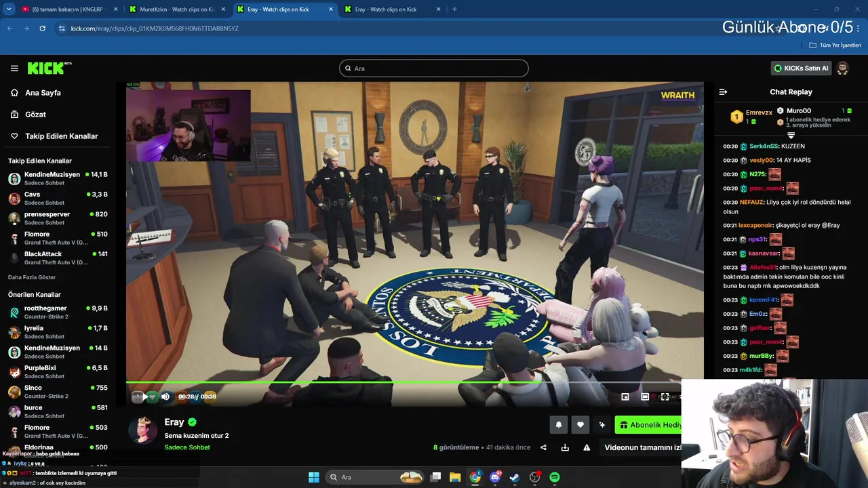Collapse the Chat Replay panel
The width and height of the screenshot is (868, 488).
coord(723,92)
